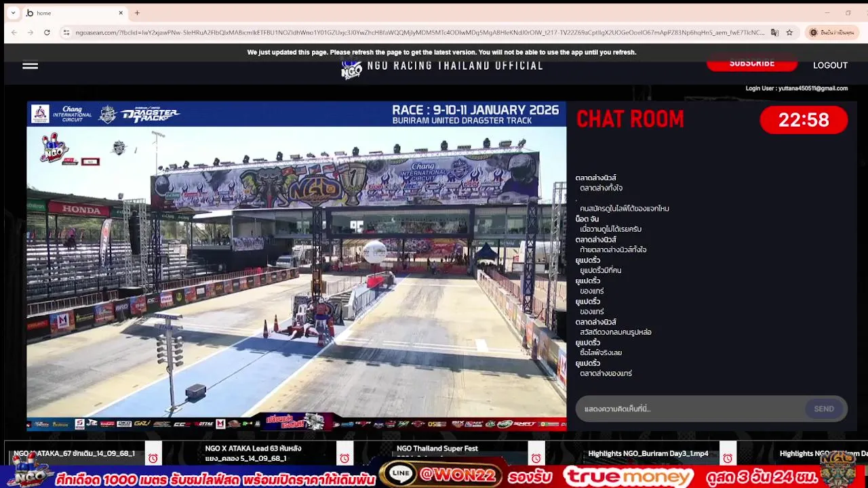Open the browser profile chip

833,33
